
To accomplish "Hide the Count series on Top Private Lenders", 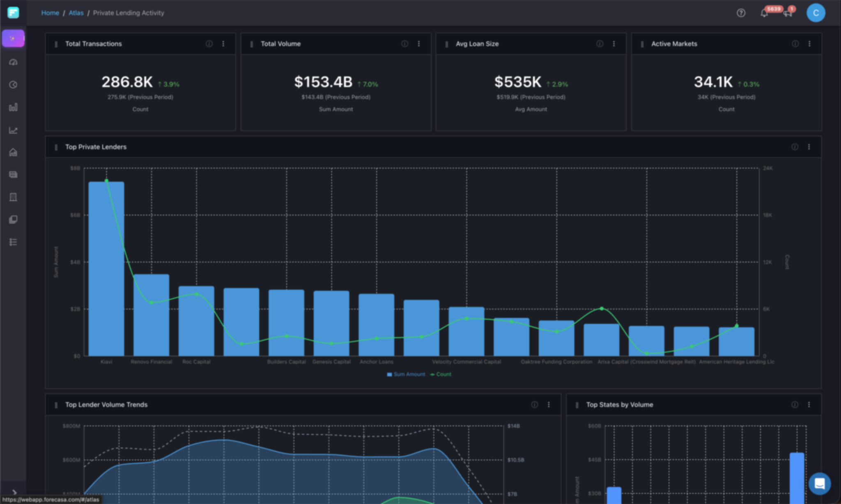I will pyautogui.click(x=441, y=374).
